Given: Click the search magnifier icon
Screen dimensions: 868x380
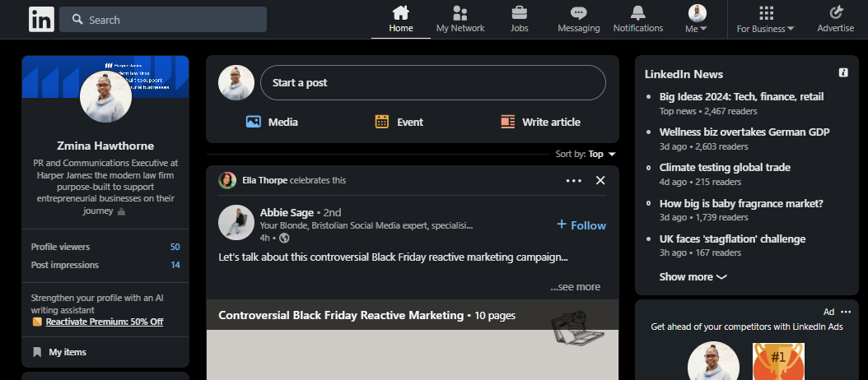Looking at the screenshot, I should (x=77, y=20).
